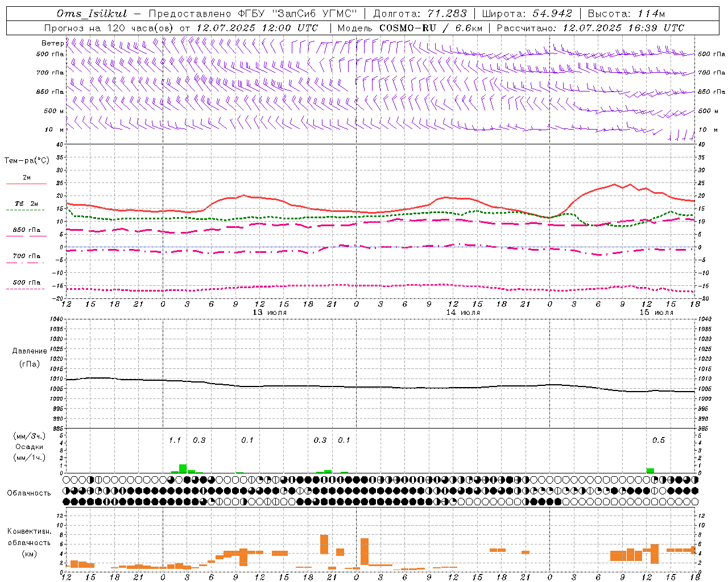Click the model label COSMO-RU / 6.6км
728x582 pixels.
coord(431,28)
